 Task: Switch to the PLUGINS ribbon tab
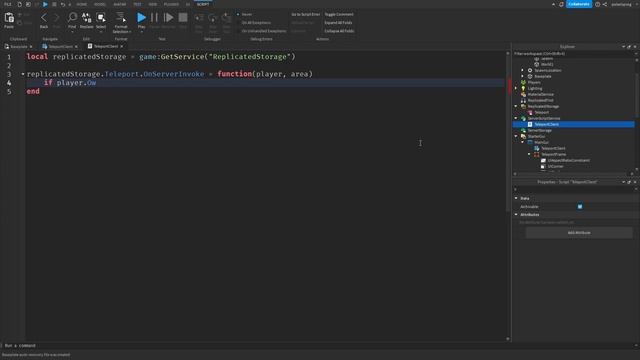pos(171,4)
